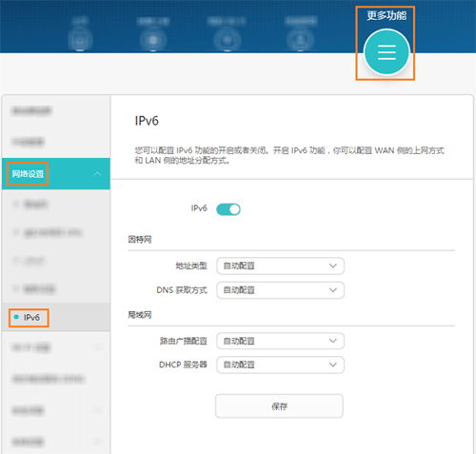The image size is (476, 454).
Task: Collapse the 网络设置 section chevron
Action: click(97, 174)
